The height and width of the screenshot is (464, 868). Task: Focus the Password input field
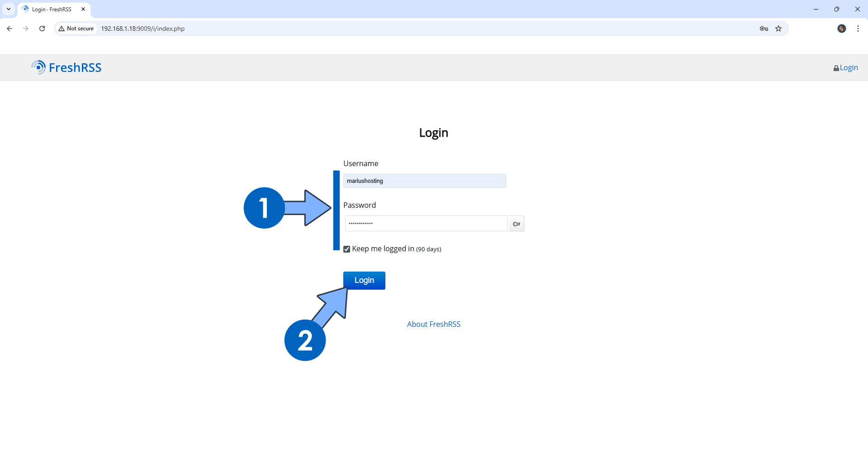tap(426, 224)
